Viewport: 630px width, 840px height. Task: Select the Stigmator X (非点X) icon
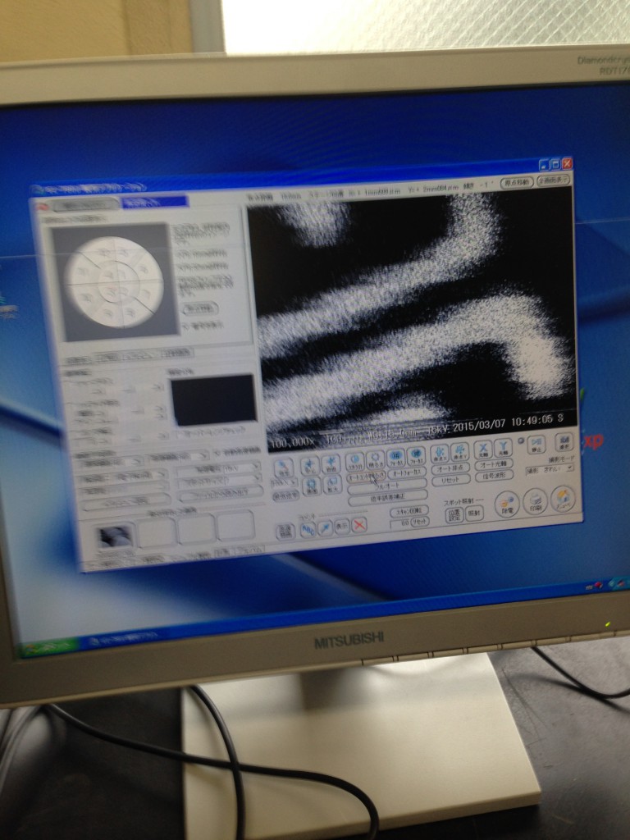[x=440, y=453]
